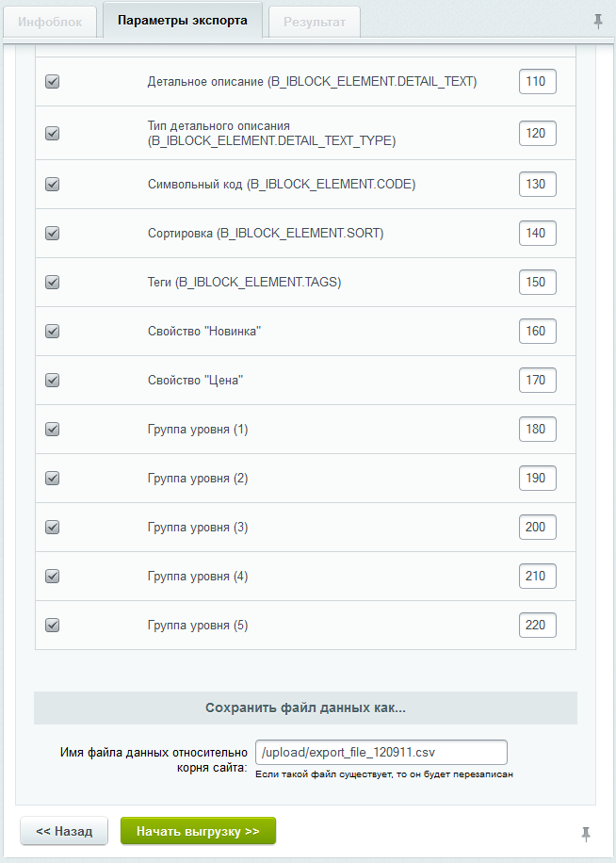Focus the Группа уровня (1) order field

[537, 429]
